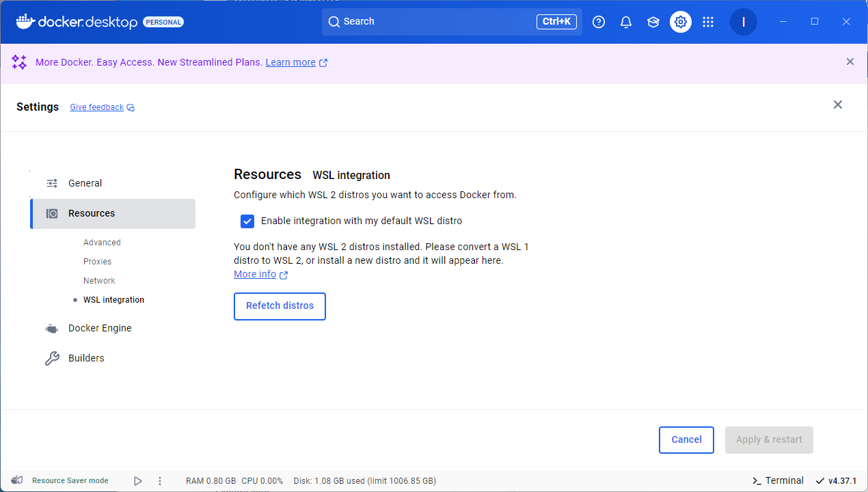This screenshot has width=868, height=492.
Task: Open the user account avatar
Action: tap(744, 22)
